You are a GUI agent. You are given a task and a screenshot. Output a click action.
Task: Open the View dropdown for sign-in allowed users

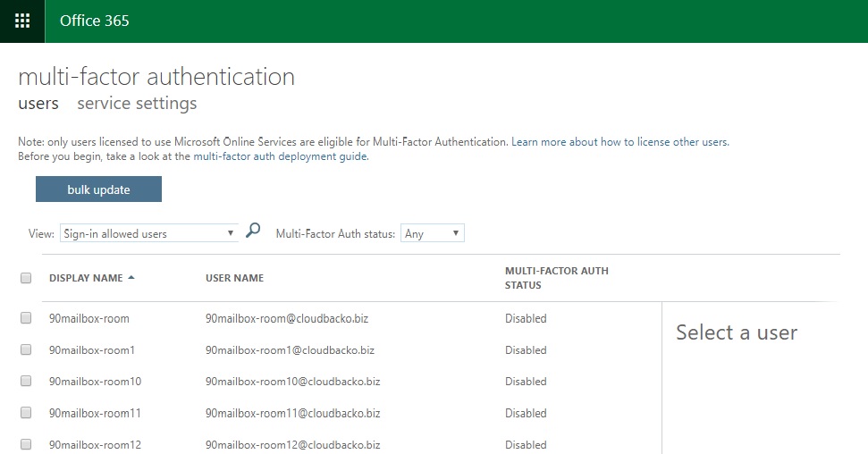149,233
